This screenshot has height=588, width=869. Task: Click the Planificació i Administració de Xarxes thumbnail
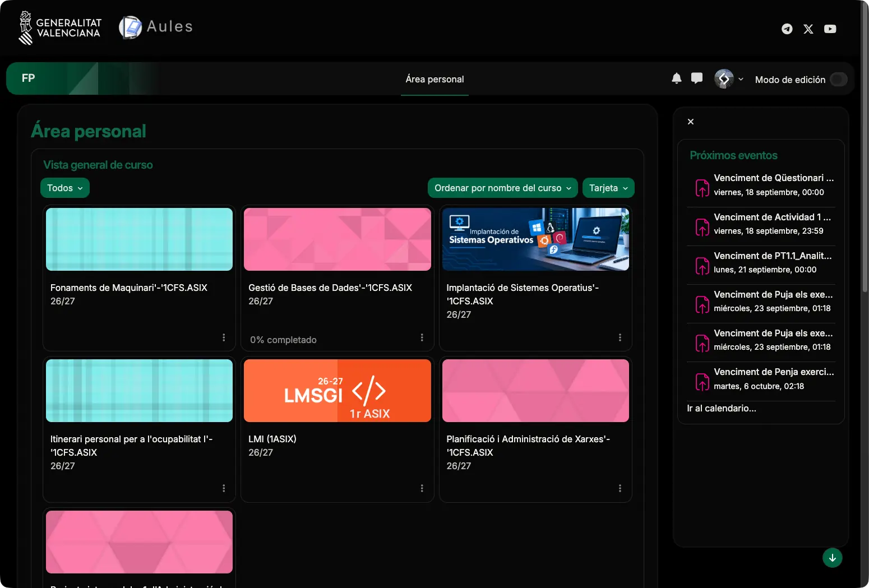click(535, 391)
